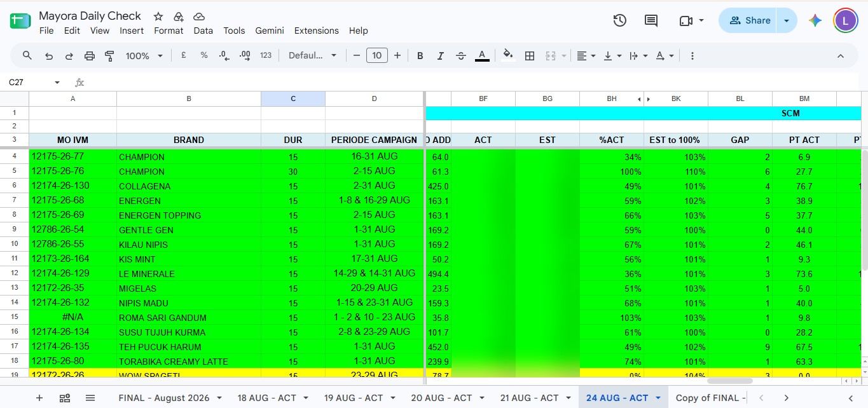Image resolution: width=868 pixels, height=408 pixels.
Task: Collapse the menus with the chevron
Action: coord(840,56)
